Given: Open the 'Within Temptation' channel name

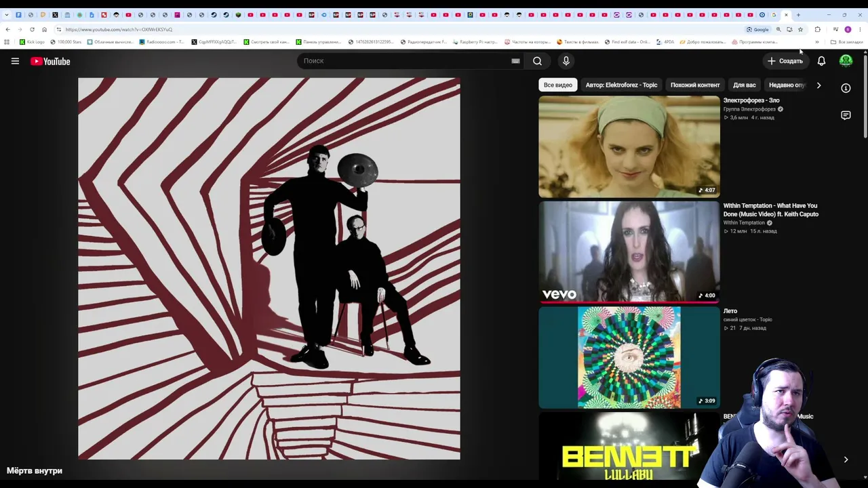Looking at the screenshot, I should pos(744,223).
